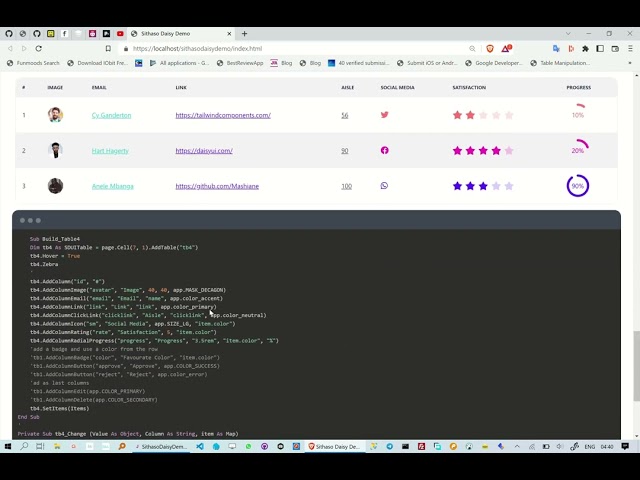
Task: Open the Brave Shields lion icon
Action: [490, 49]
